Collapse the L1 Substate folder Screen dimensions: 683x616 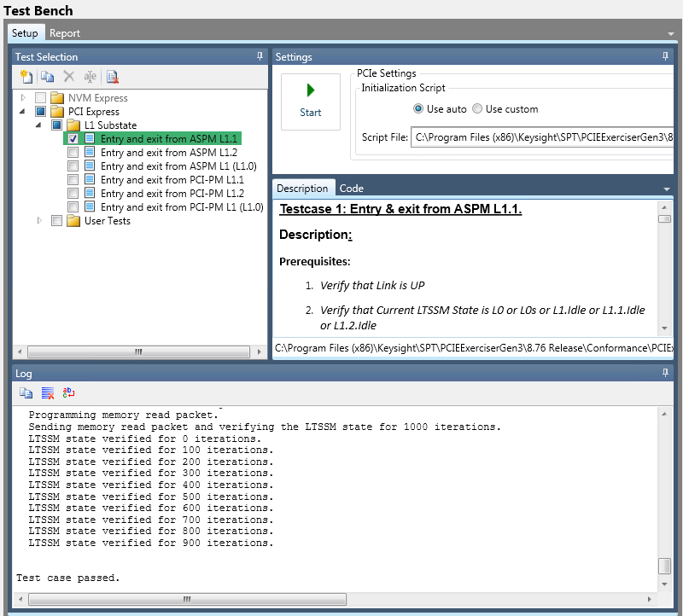[x=39, y=125]
